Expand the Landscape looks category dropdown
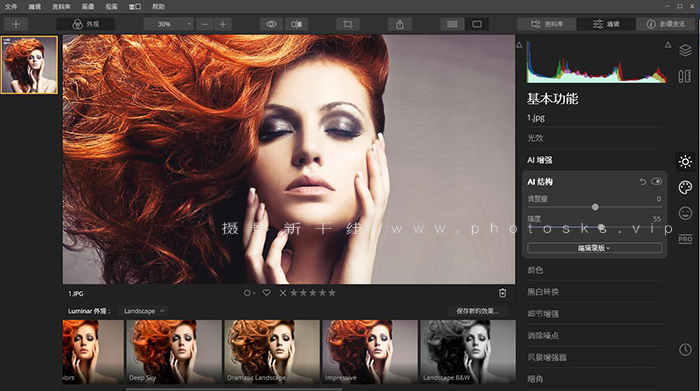Viewport: 700px width, 391px height. [144, 311]
